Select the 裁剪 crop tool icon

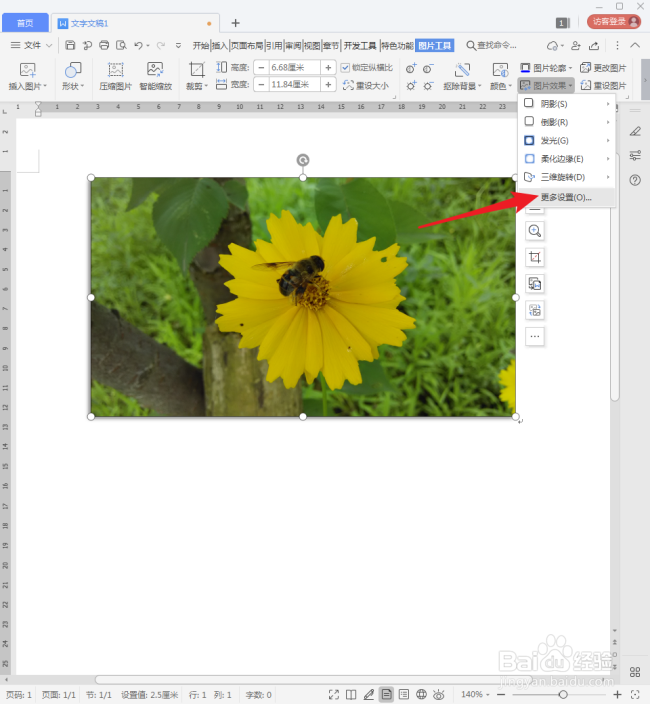(197, 70)
